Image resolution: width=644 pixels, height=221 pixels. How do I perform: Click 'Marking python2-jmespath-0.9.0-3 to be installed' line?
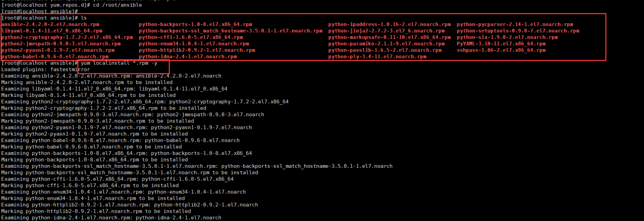(x=97, y=121)
